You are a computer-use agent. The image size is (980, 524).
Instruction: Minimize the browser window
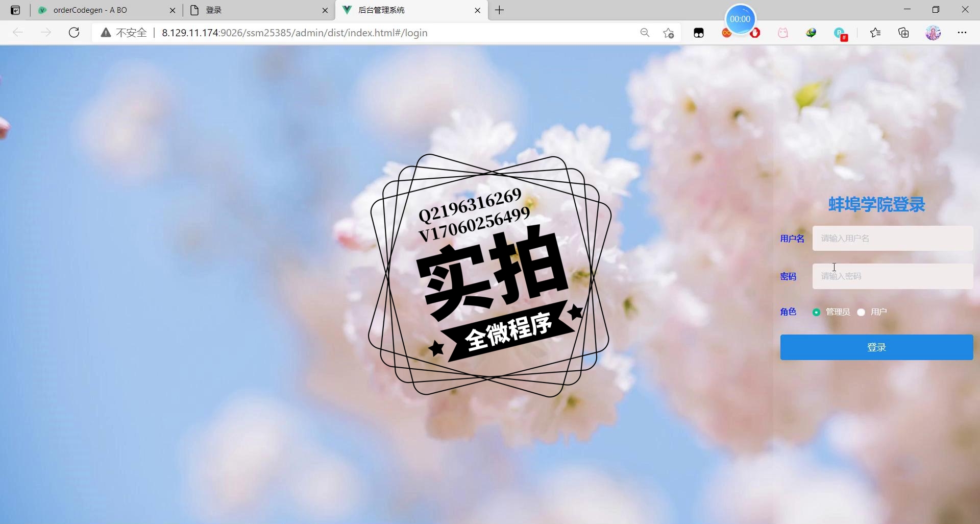click(x=907, y=10)
